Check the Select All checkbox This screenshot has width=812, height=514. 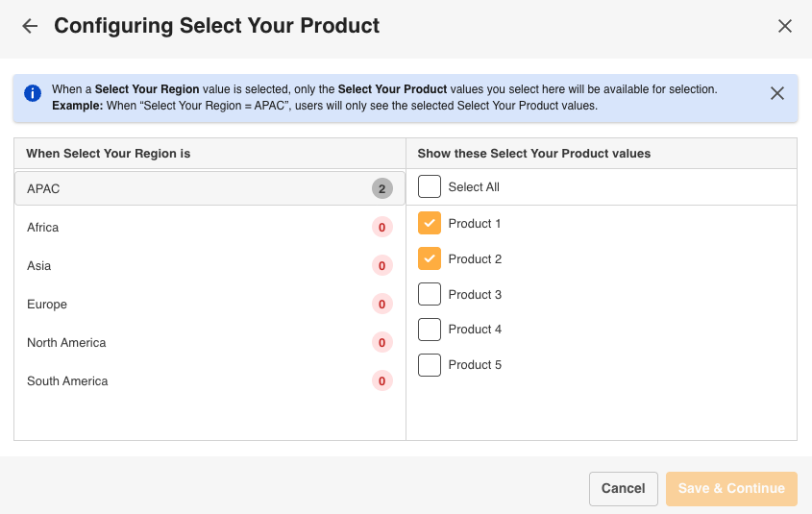pyautogui.click(x=430, y=186)
